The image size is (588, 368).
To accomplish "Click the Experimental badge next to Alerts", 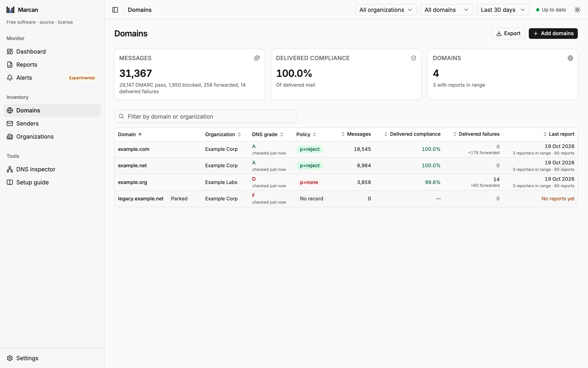I will 82,78.
